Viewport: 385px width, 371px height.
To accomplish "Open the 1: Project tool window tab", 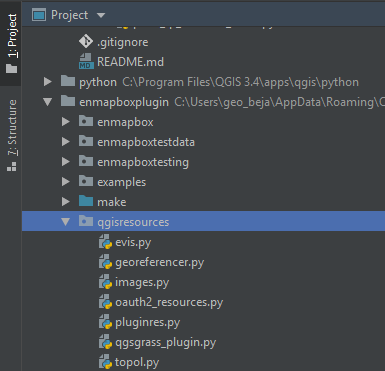I will (x=12, y=43).
